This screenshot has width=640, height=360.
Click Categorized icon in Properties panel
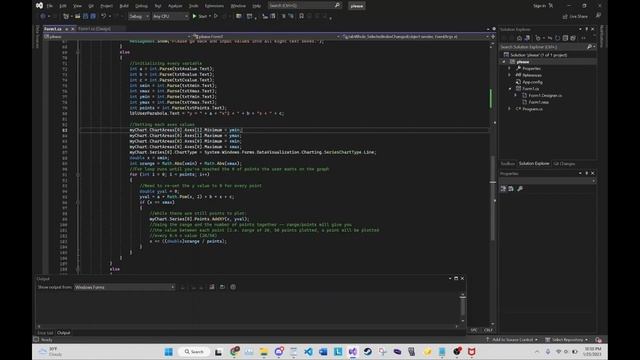click(x=503, y=189)
